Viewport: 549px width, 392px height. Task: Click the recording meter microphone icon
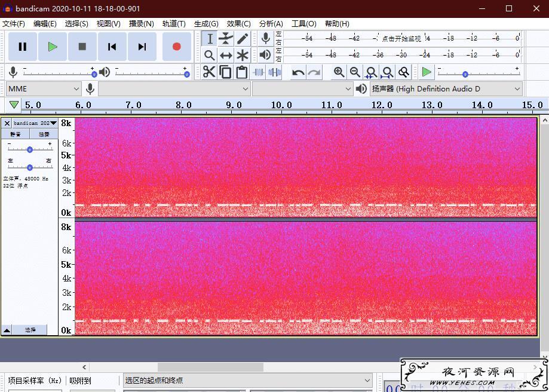tap(266, 38)
